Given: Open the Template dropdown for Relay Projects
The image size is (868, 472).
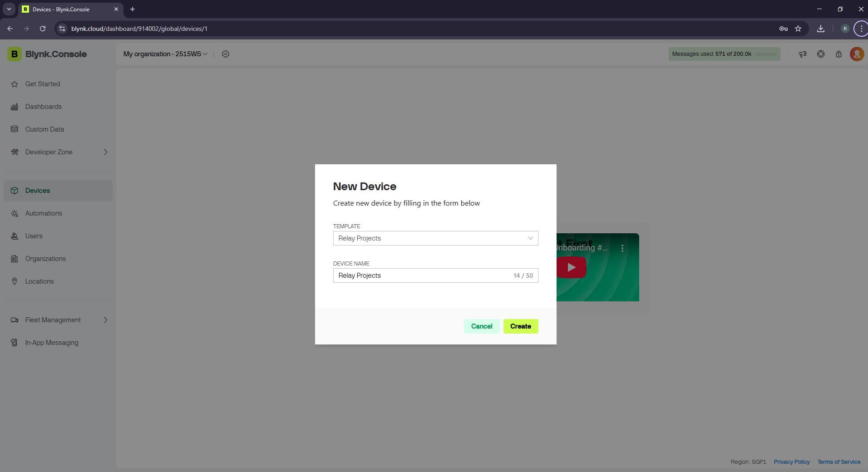Looking at the screenshot, I should [435, 238].
